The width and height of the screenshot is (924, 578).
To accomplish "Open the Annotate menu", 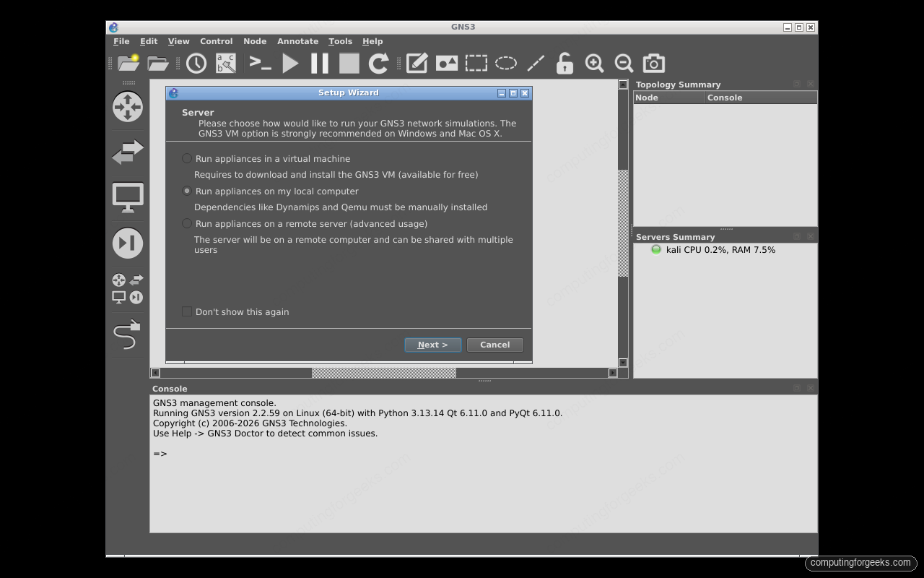I will (x=297, y=41).
